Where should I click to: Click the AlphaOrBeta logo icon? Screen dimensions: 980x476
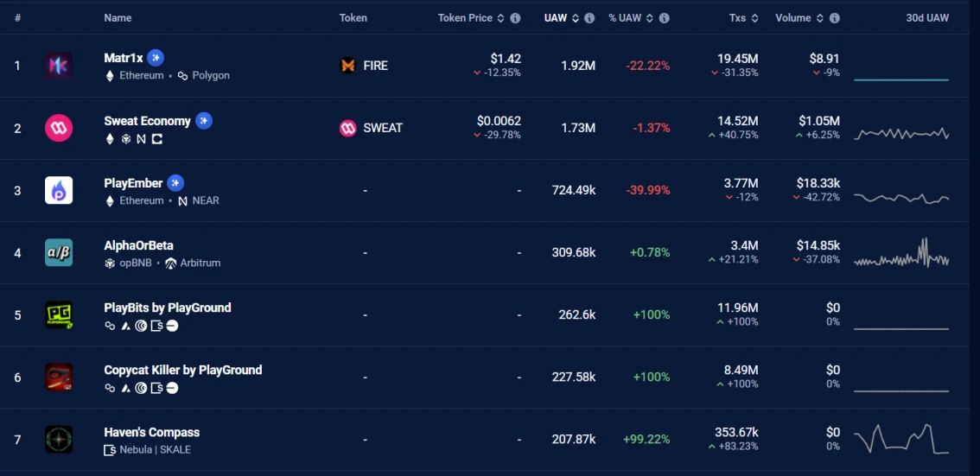point(59,252)
